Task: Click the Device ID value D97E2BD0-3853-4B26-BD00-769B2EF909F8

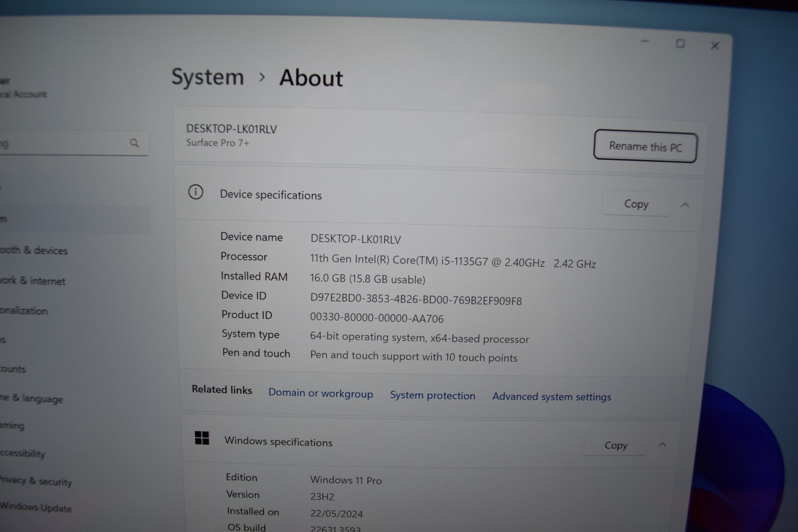Action: [x=416, y=300]
